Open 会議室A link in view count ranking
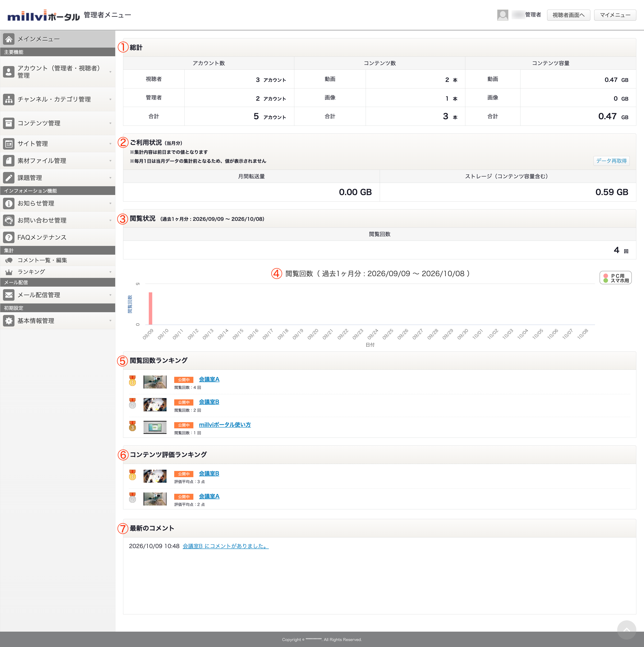Screen dimensions: 644x647 tap(209, 379)
